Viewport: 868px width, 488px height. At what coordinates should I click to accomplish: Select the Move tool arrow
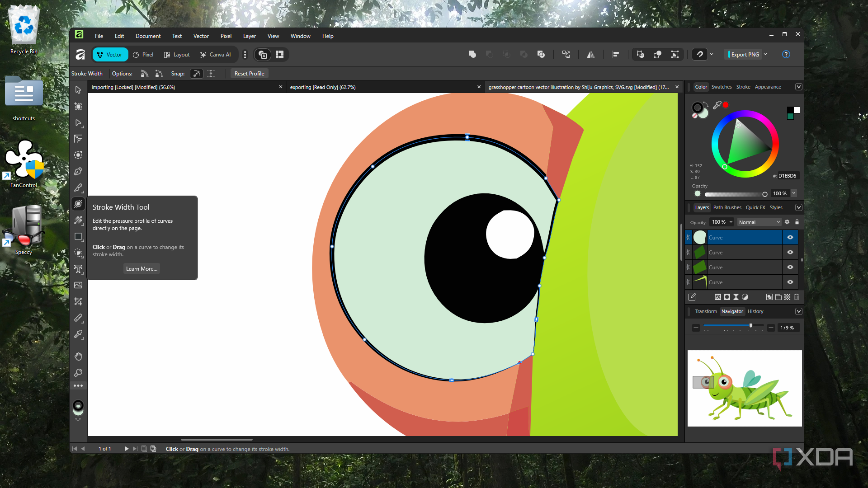pos(78,90)
